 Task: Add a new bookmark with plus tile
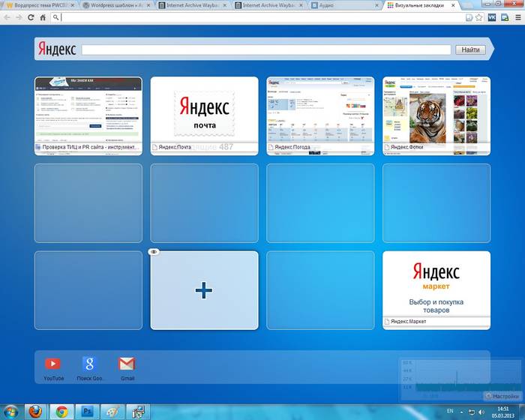point(204,290)
